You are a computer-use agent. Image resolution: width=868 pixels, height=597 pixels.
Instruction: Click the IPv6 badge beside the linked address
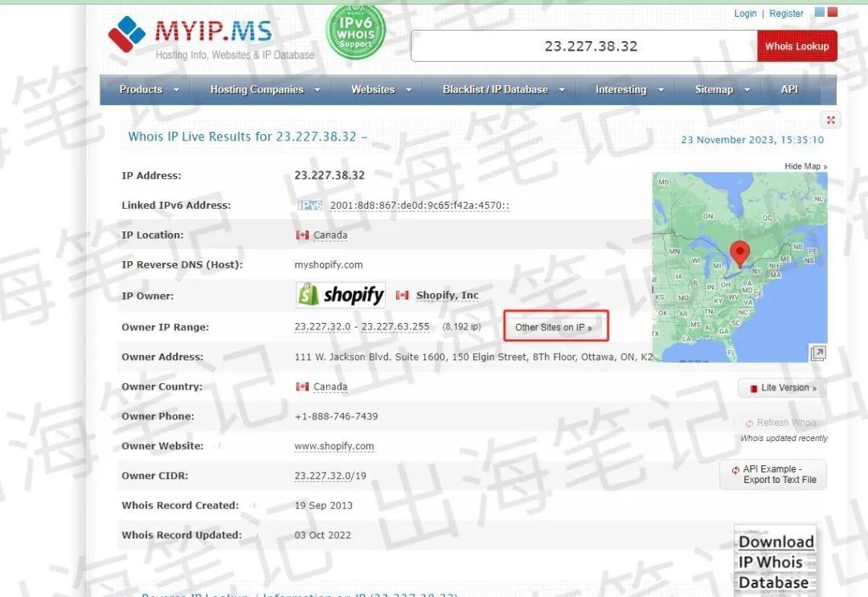[x=310, y=206]
